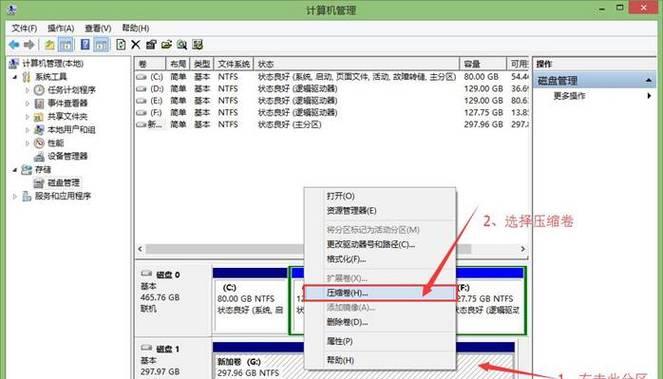The image size is (663, 379).
Task: Click the Forward arrow toolbar icon
Action: click(x=29, y=44)
